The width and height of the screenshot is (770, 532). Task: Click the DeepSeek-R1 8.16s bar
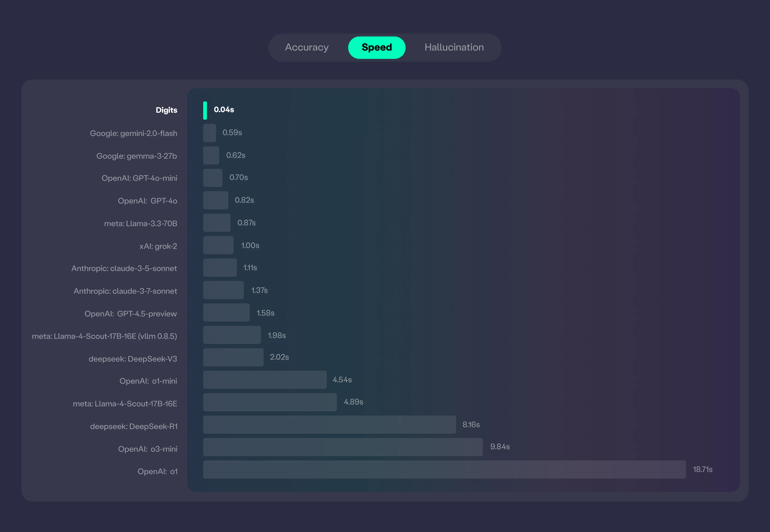click(x=329, y=425)
